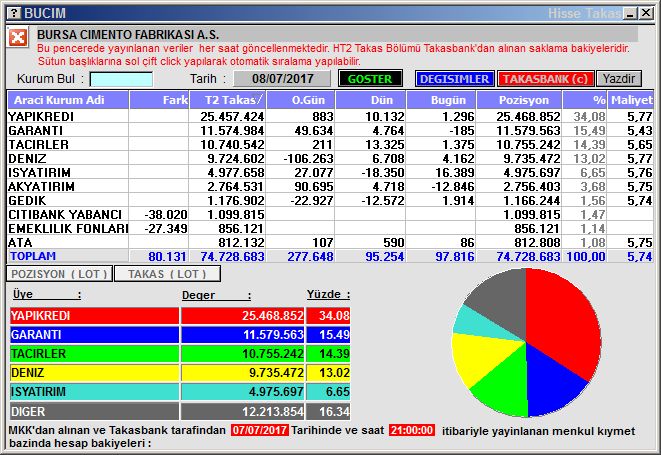Click the blue pie chart slice

click(550, 382)
